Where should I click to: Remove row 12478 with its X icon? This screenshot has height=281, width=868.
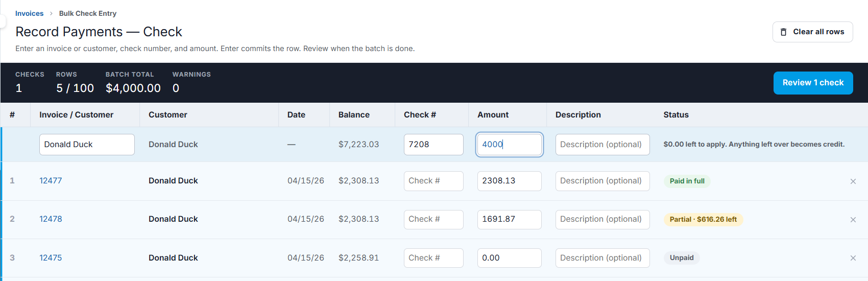click(853, 220)
